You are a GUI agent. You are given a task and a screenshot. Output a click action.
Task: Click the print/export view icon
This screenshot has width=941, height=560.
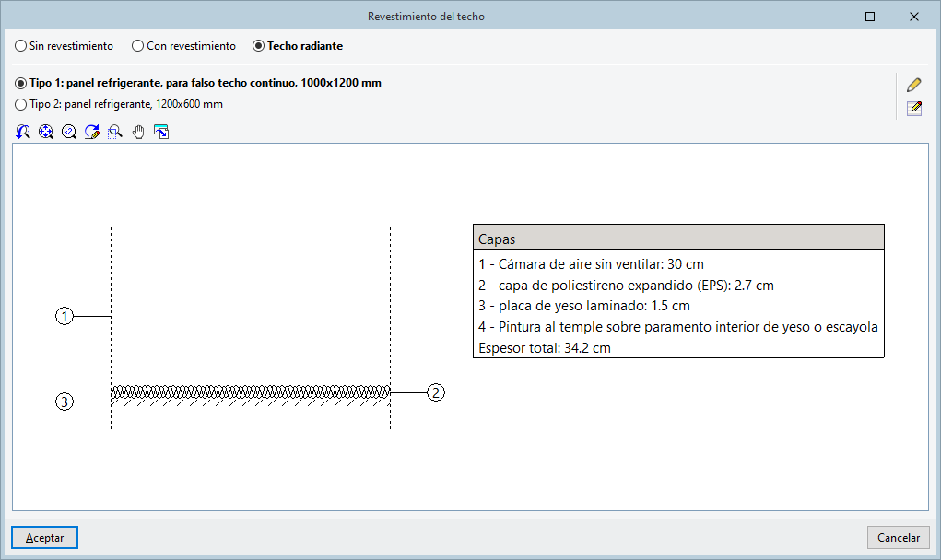pyautogui.click(x=161, y=132)
